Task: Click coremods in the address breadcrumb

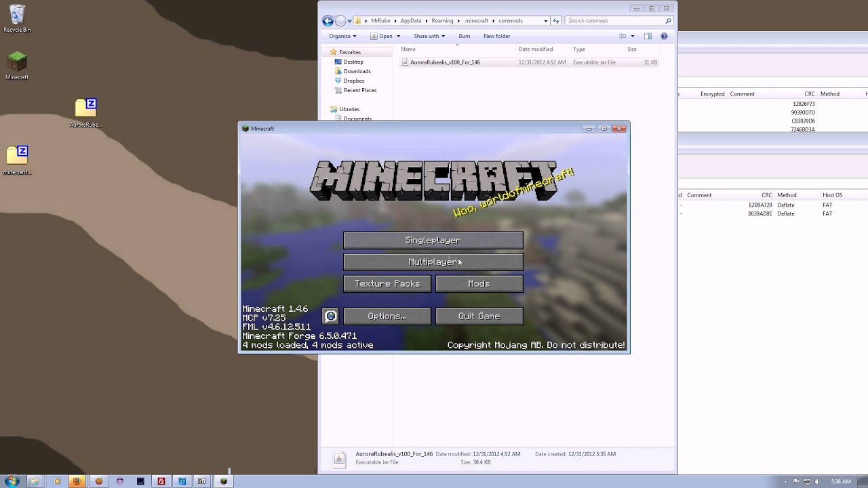Action: tap(511, 21)
